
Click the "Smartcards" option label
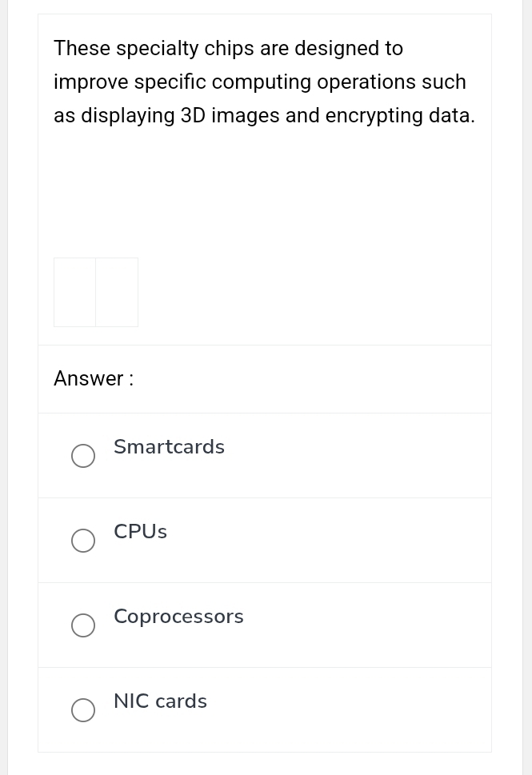(x=169, y=447)
